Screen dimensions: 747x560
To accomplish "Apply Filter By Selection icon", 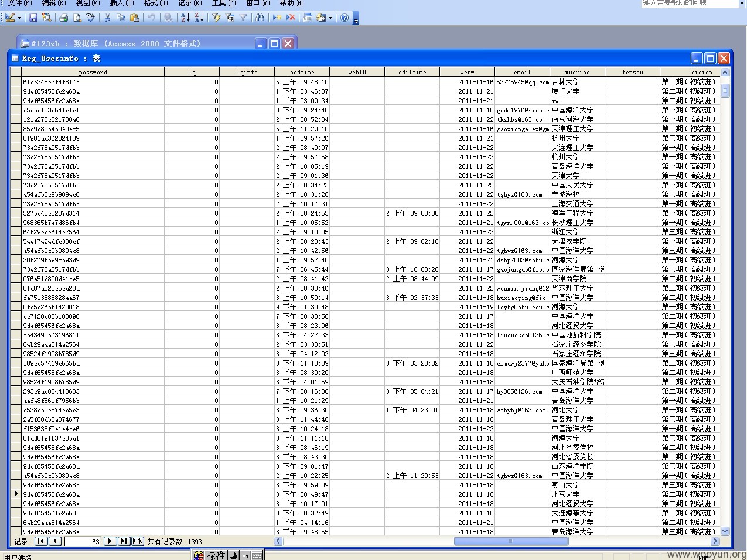I will 216,18.
